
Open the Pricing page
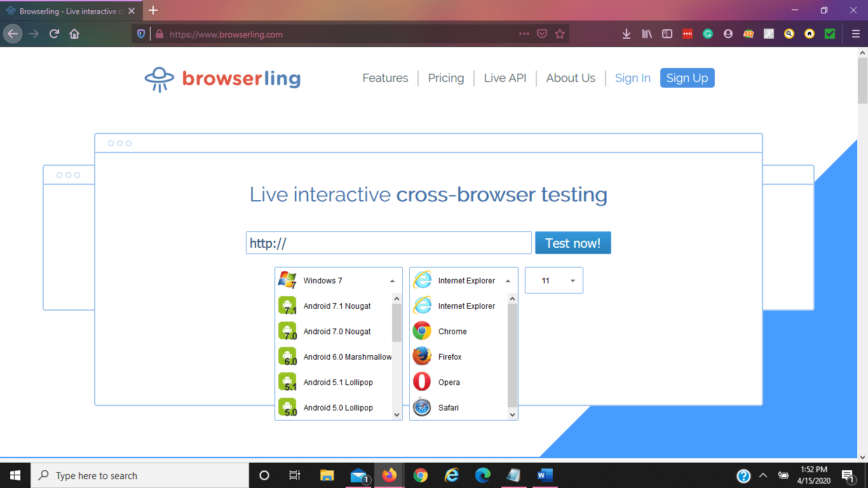tap(445, 78)
